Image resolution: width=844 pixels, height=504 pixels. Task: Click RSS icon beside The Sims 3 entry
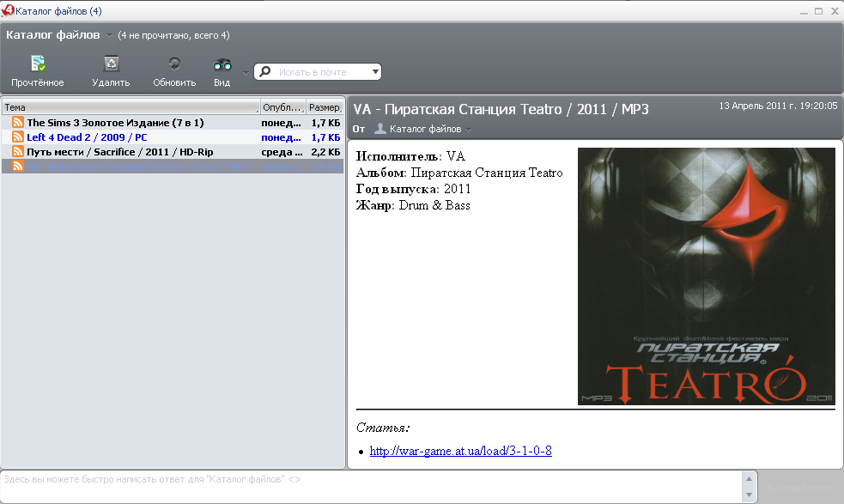tap(17, 123)
